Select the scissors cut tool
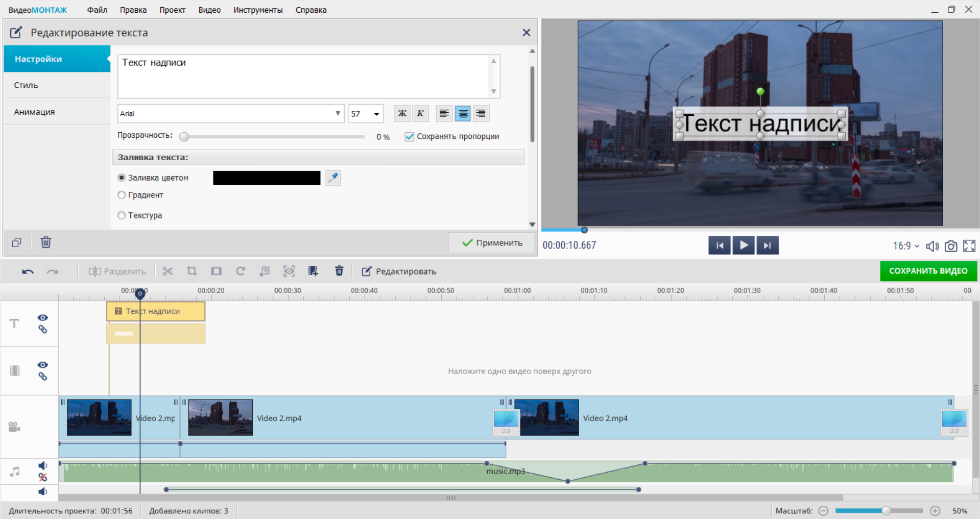980x519 pixels. tap(168, 271)
